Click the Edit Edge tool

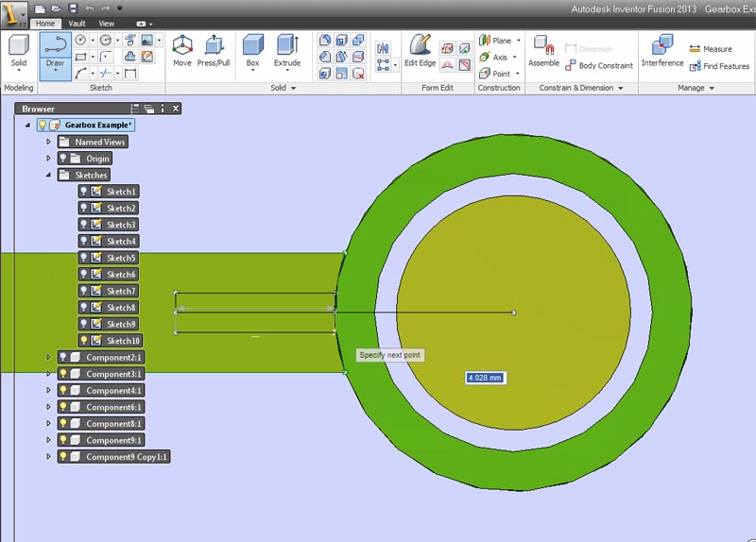coord(420,50)
